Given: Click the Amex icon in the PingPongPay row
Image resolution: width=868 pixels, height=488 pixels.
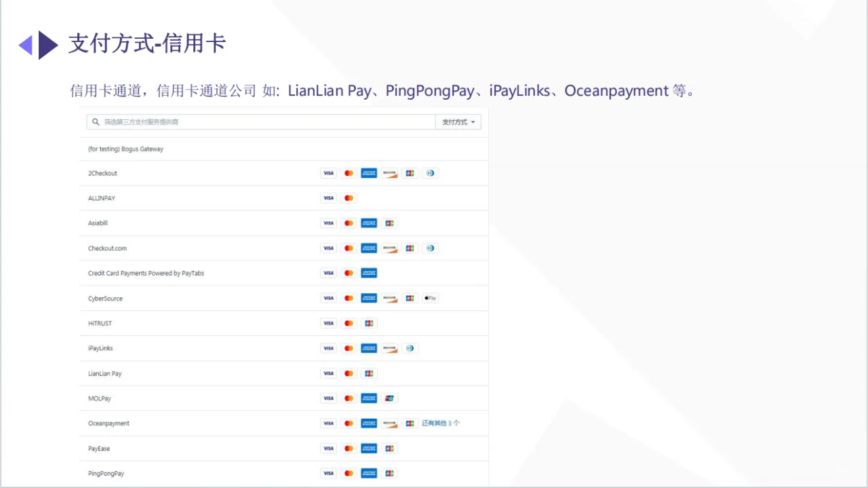Looking at the screenshot, I should pyautogui.click(x=369, y=473).
